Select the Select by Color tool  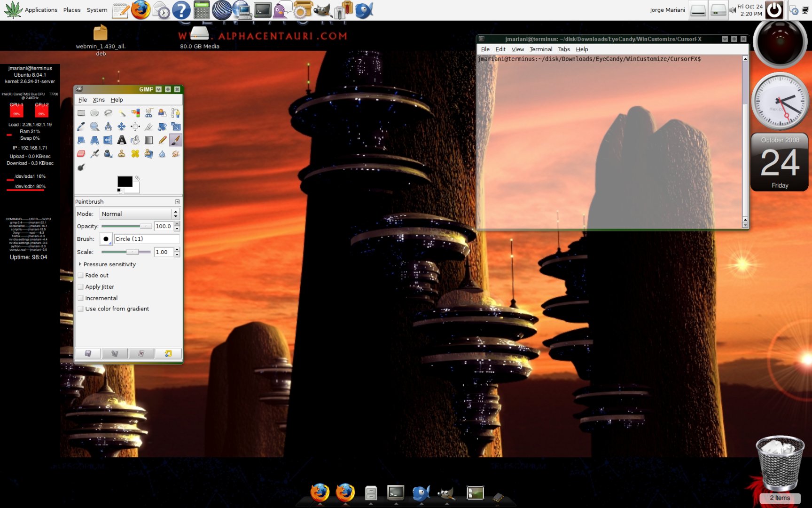135,113
